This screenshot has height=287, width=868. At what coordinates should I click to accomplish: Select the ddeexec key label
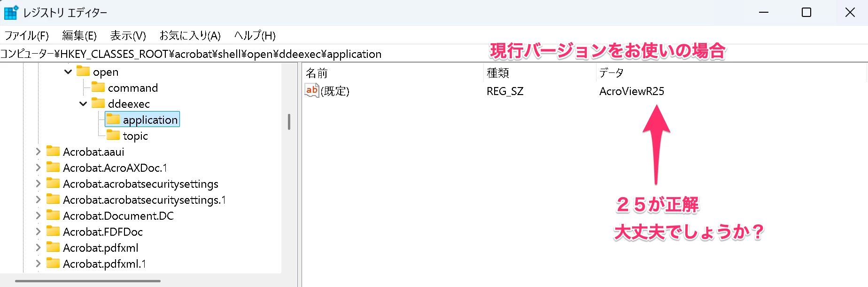tap(129, 104)
